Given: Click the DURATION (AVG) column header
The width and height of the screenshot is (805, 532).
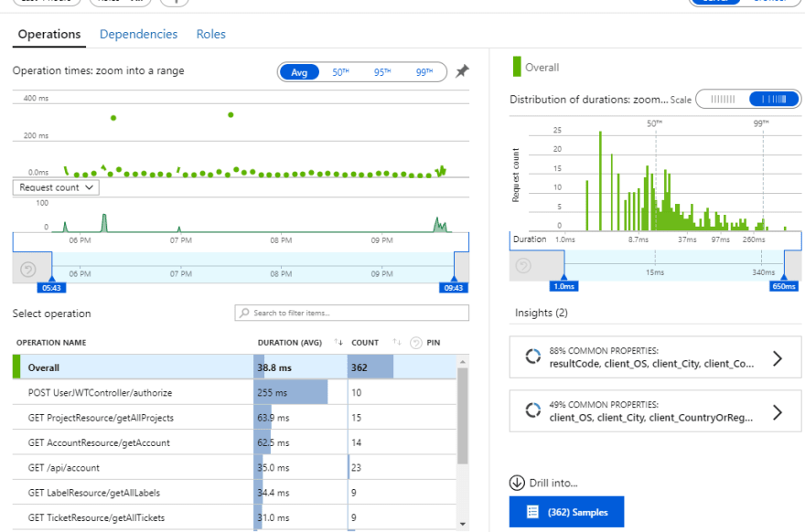Looking at the screenshot, I should [x=290, y=343].
